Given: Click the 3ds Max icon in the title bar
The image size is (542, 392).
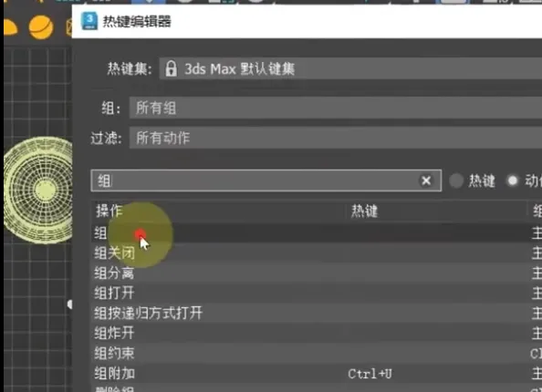Looking at the screenshot, I should pyautogui.click(x=89, y=21).
